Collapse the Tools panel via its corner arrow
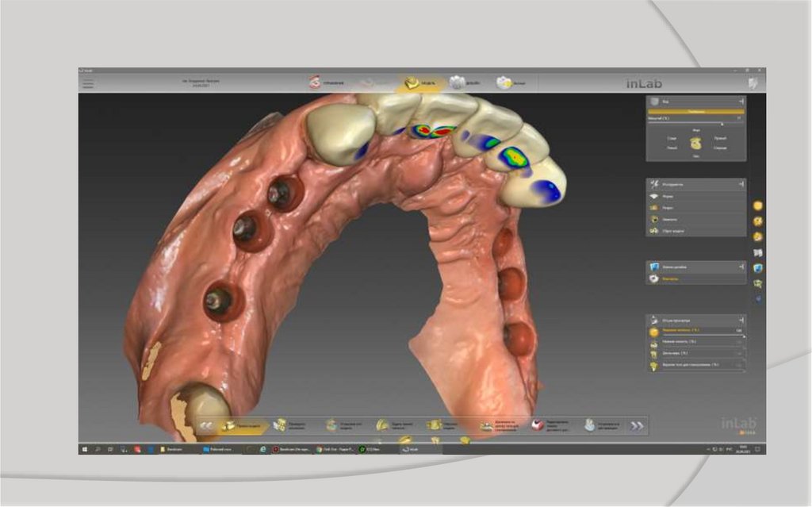The width and height of the screenshot is (812, 507). (x=741, y=183)
